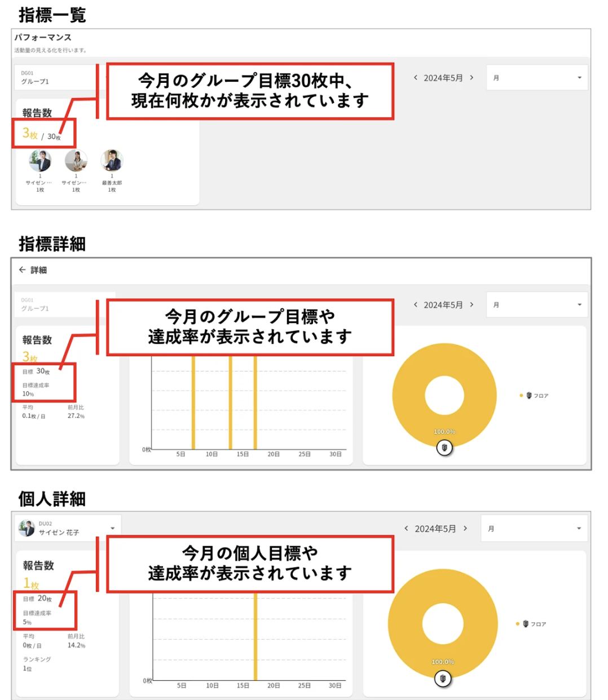This screenshot has height=700, width=608.
Task: Click the フロア legend icon in 指標詳細
Action: pyautogui.click(x=529, y=396)
